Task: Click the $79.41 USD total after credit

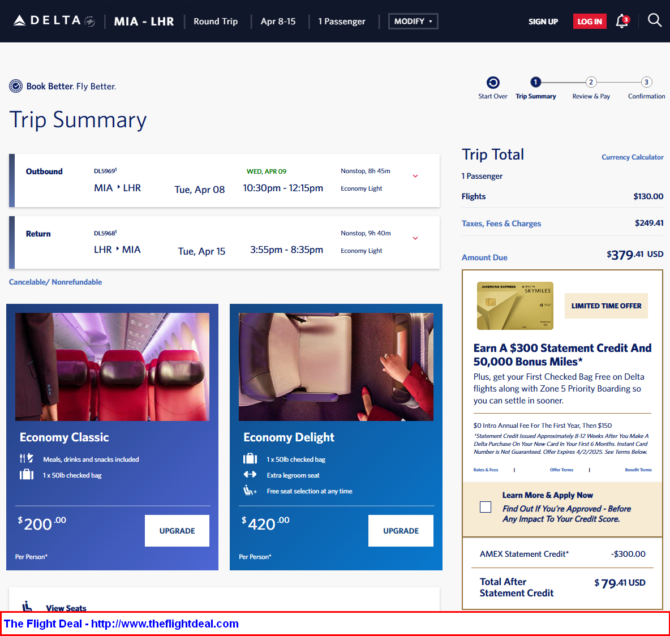Action: click(620, 583)
